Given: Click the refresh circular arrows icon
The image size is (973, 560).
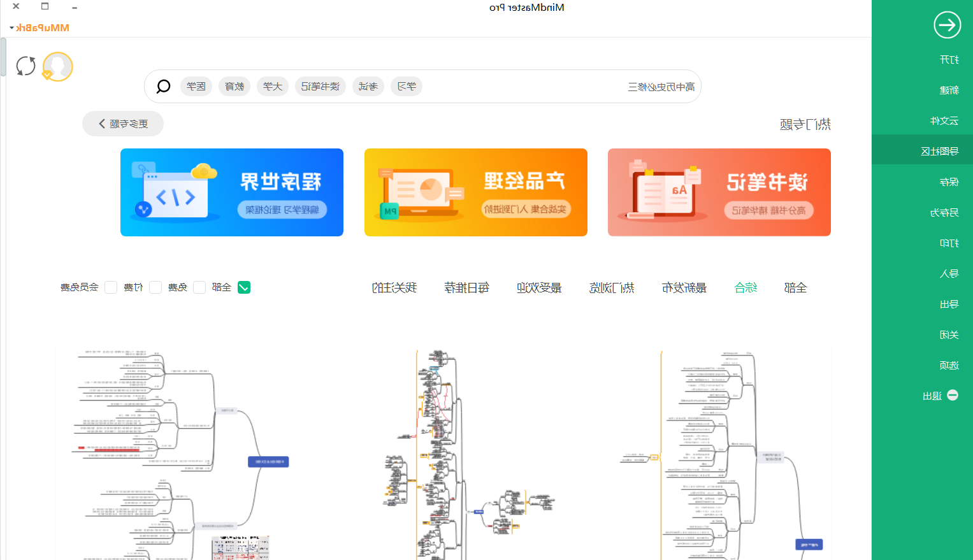Looking at the screenshot, I should 26,66.
